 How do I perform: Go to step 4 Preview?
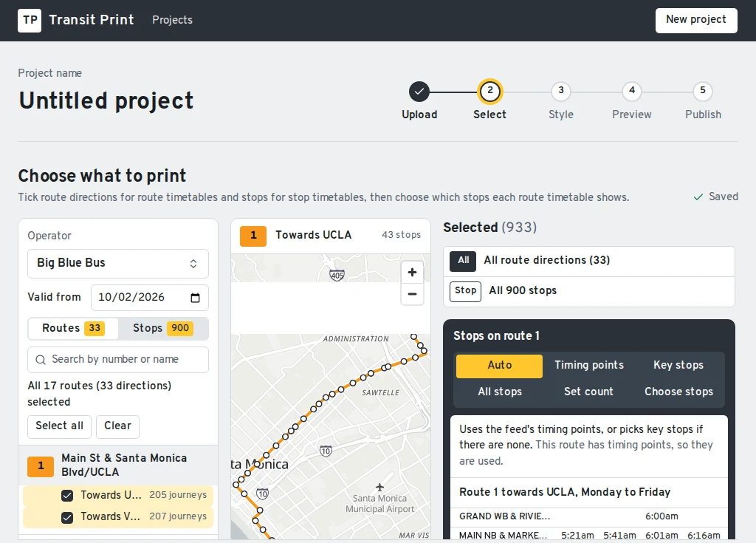pos(632,91)
